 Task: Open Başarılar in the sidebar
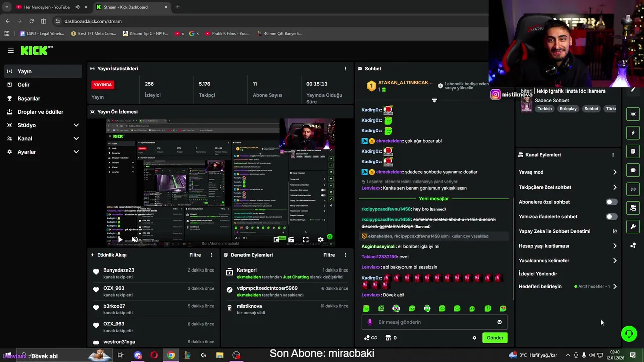click(43, 99)
